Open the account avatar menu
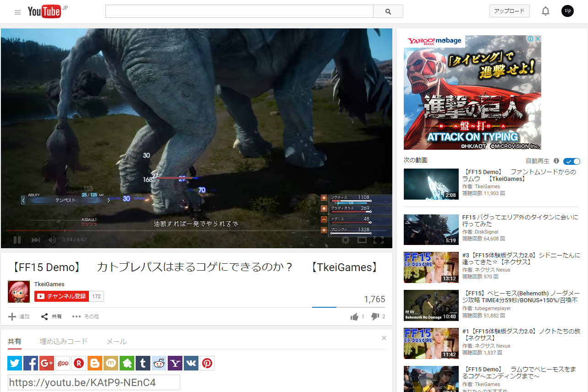This screenshot has height=392, width=588. [x=567, y=11]
